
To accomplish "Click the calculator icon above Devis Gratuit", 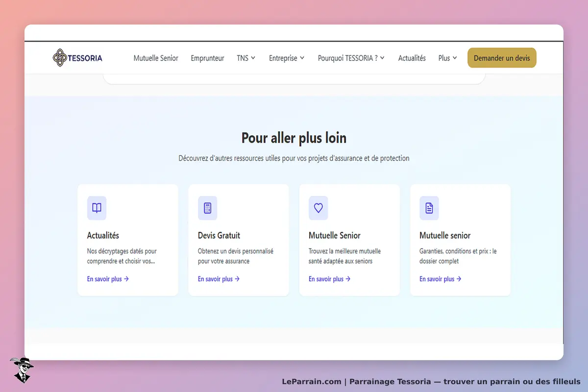I will pyautogui.click(x=207, y=208).
